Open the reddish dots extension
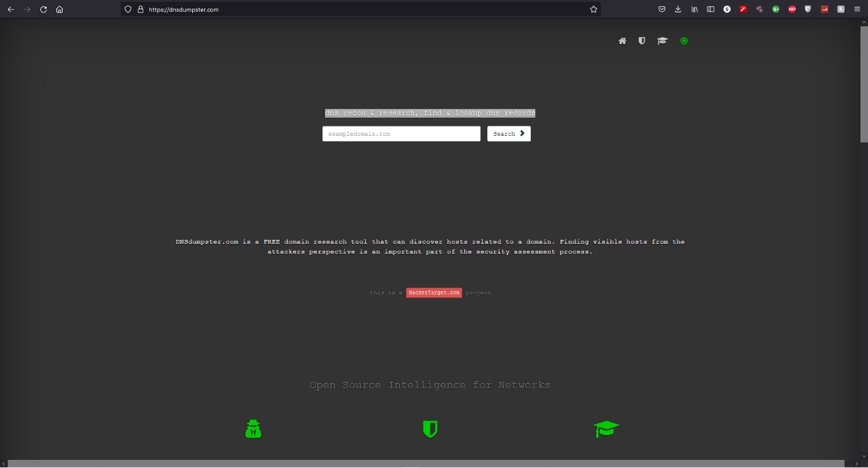 (759, 9)
